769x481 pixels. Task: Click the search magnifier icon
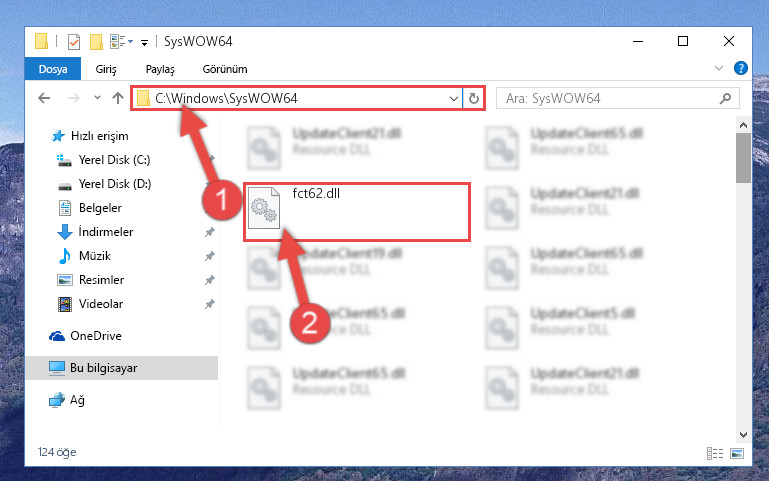[x=725, y=99]
